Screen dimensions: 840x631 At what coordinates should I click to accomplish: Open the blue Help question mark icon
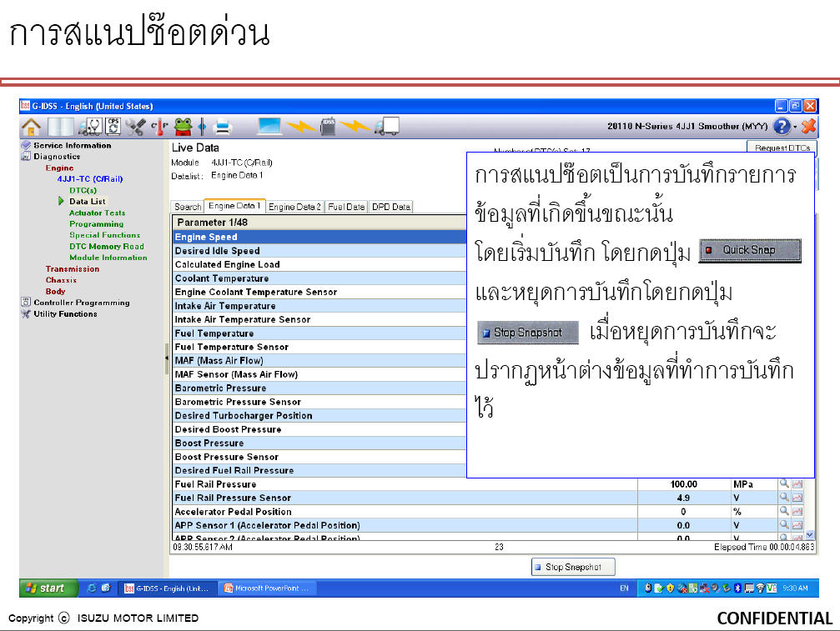782,127
